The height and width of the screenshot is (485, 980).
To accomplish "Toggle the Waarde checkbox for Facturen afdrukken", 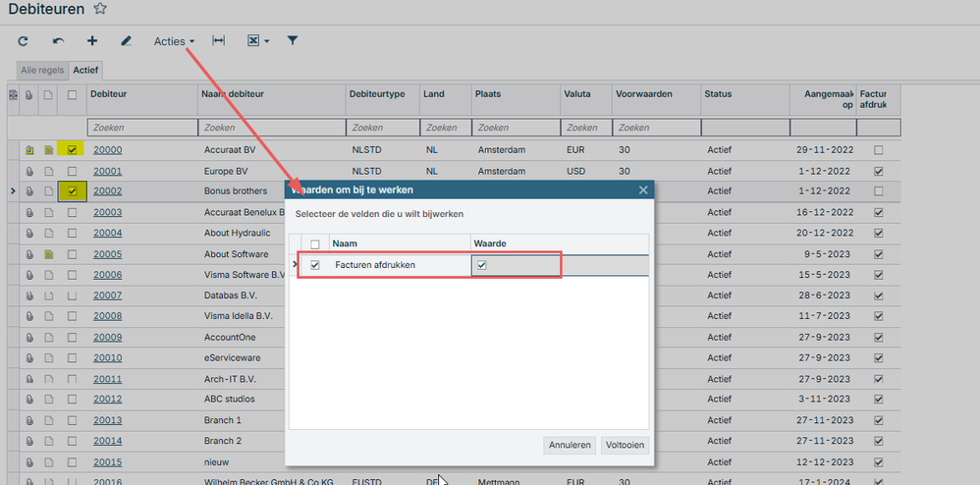I will coord(481,265).
